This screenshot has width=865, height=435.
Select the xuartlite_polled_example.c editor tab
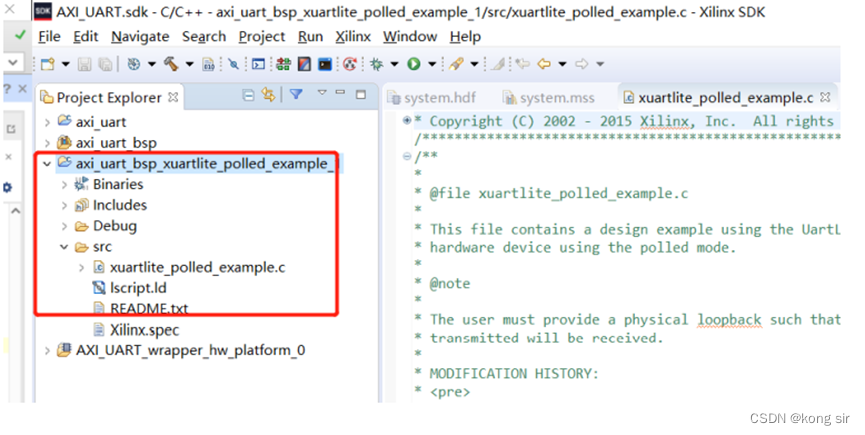pos(726,98)
